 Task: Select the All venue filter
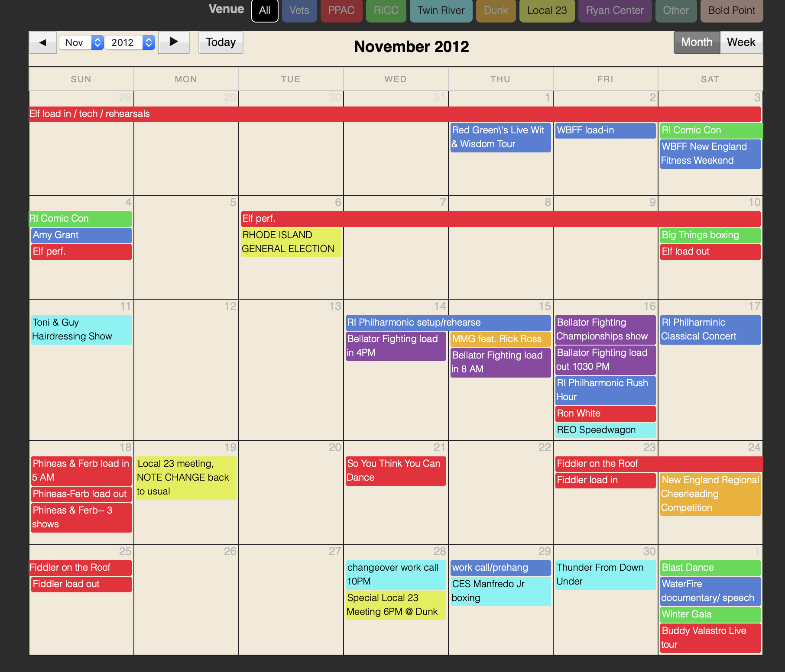point(265,11)
